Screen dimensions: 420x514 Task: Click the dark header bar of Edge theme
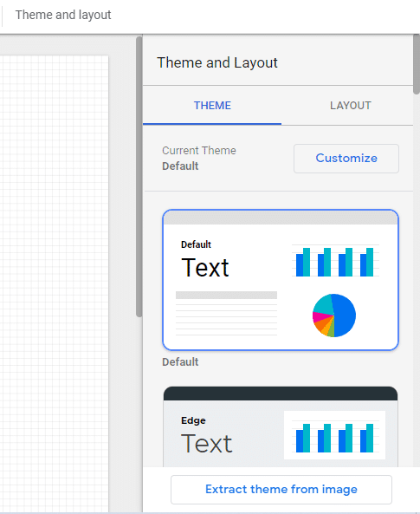point(281,394)
